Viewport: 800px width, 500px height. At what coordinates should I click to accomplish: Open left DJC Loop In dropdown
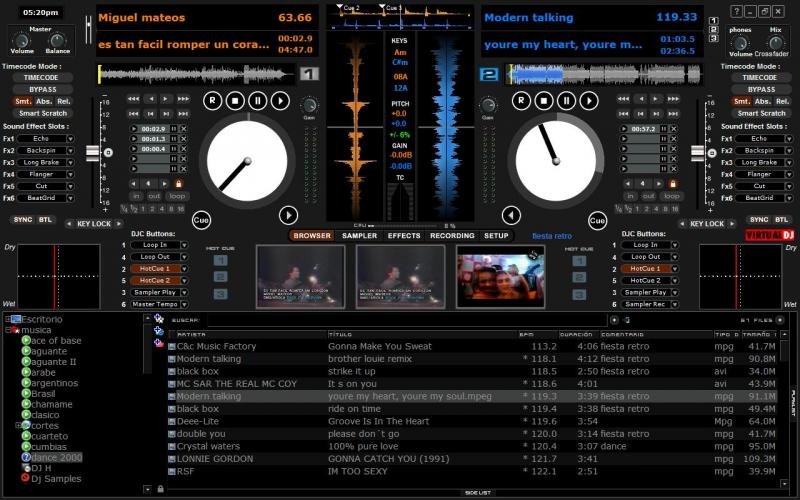point(184,245)
